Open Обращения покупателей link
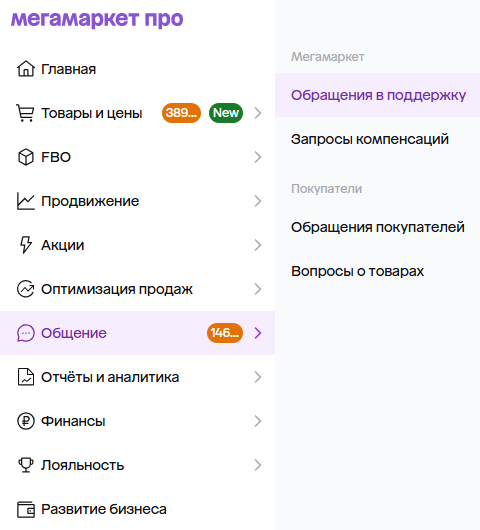The width and height of the screenshot is (480, 530). 378,227
